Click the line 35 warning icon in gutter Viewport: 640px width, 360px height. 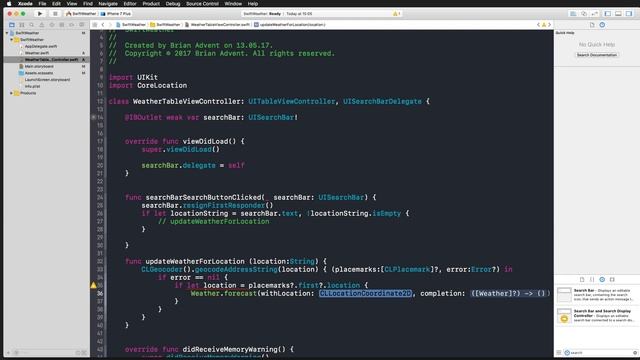click(93, 285)
